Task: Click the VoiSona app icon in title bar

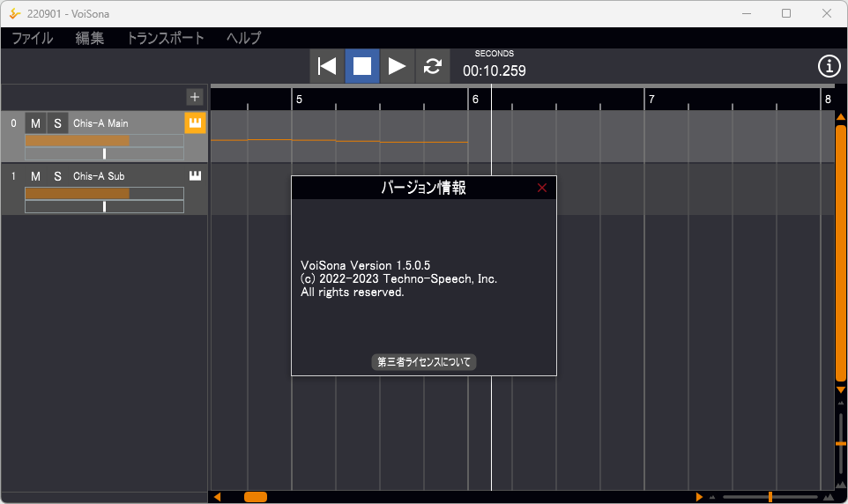Action: click(15, 13)
